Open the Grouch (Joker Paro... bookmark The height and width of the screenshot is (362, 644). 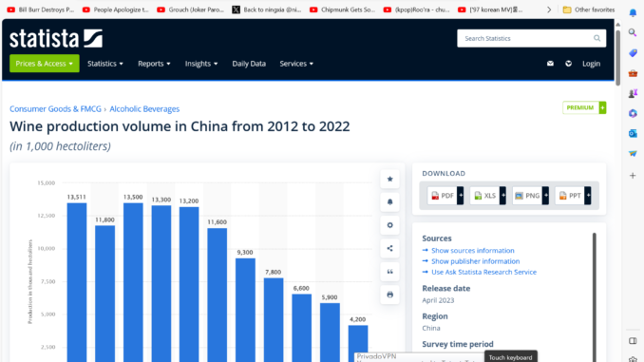[x=191, y=10]
